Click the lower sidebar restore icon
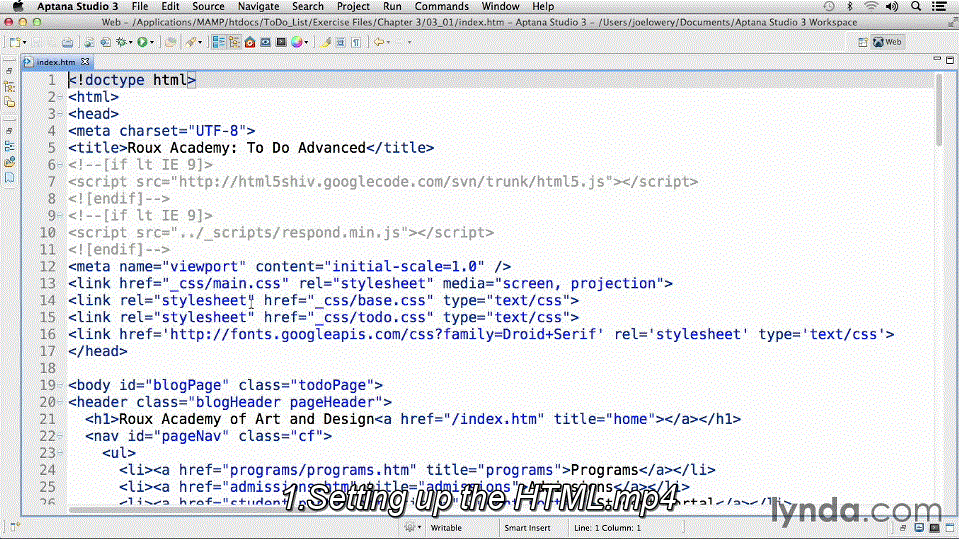The image size is (959, 539). coord(9,131)
